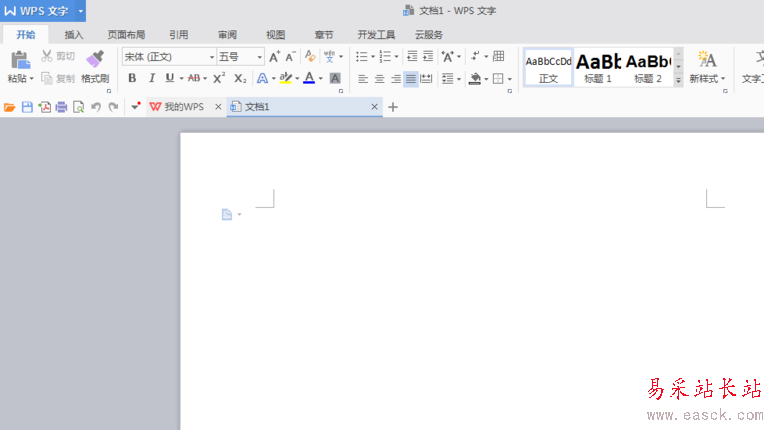Switch to the 页面布局 tab

126,35
